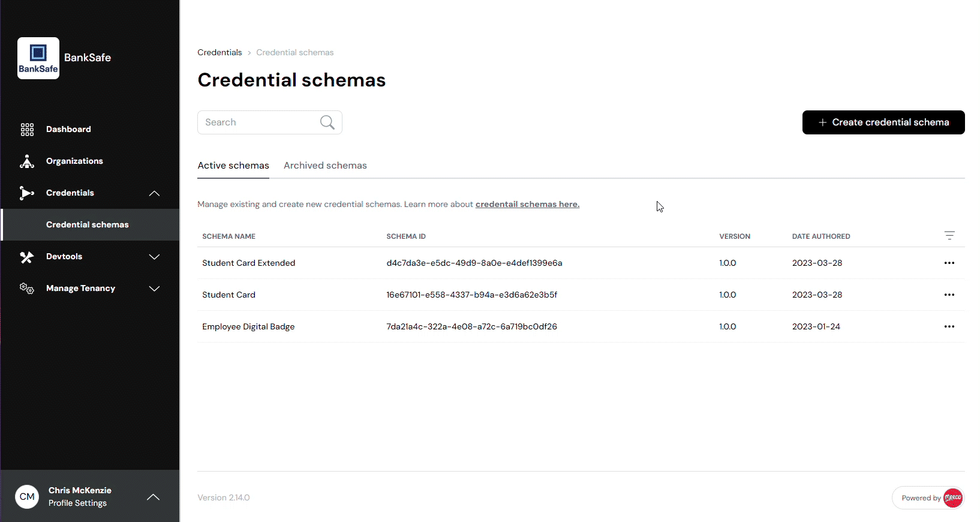Go to Credentials breadcrumb
This screenshot has width=980, height=522.
[220, 52]
